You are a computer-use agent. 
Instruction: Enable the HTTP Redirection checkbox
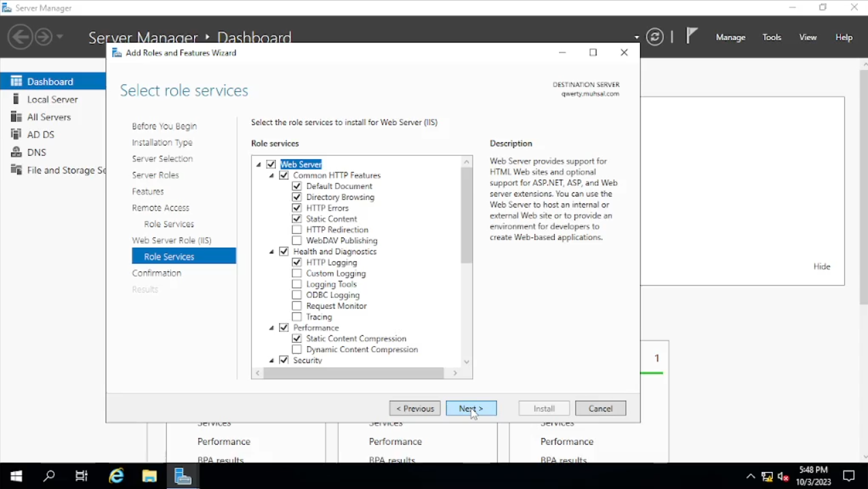(297, 230)
